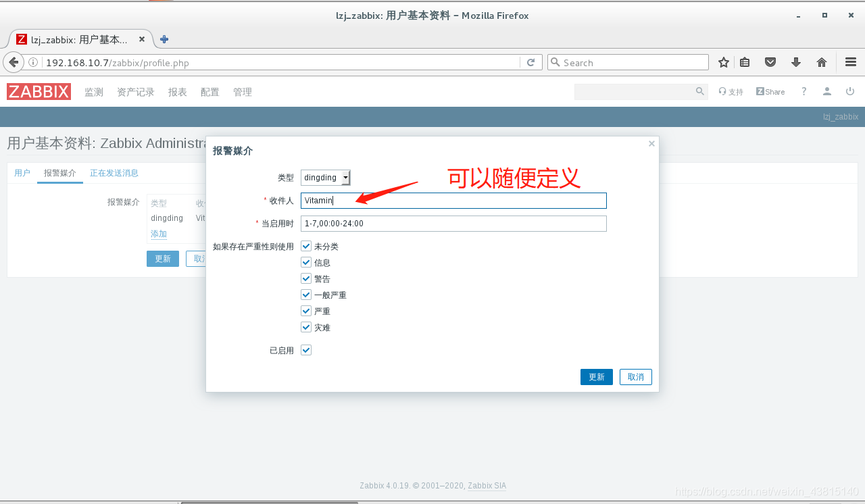
Task: Toggle the 信息 severity checkbox
Action: click(x=306, y=262)
